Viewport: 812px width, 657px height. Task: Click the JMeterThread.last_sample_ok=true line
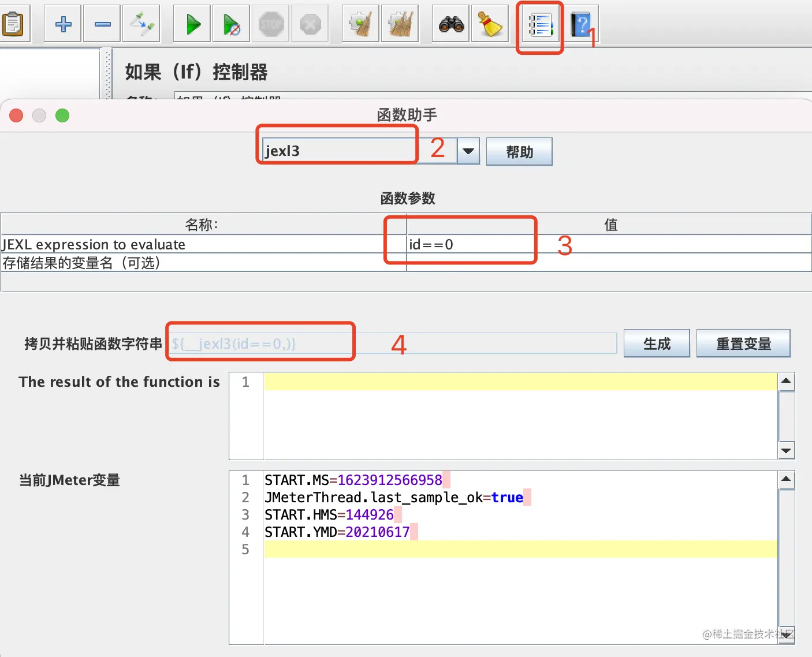tap(394, 497)
